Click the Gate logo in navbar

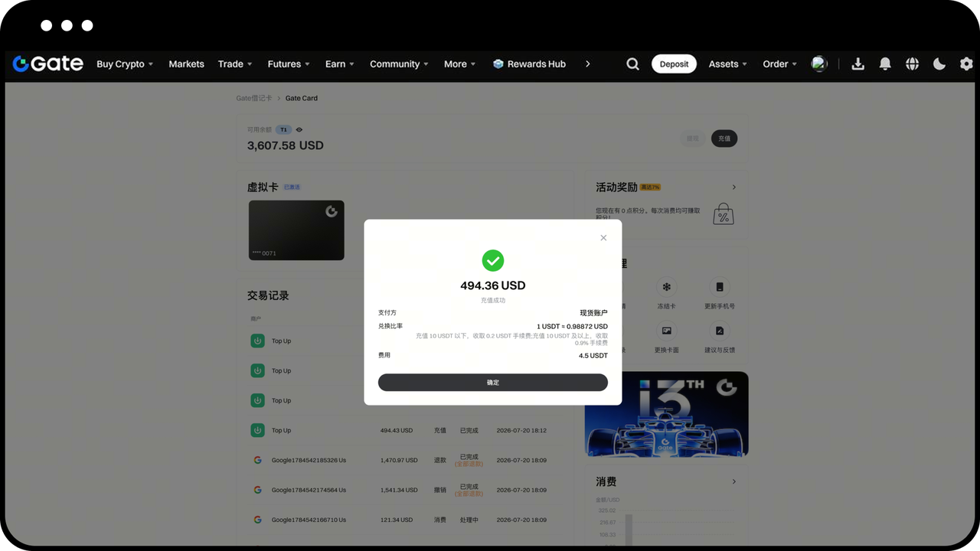click(47, 64)
